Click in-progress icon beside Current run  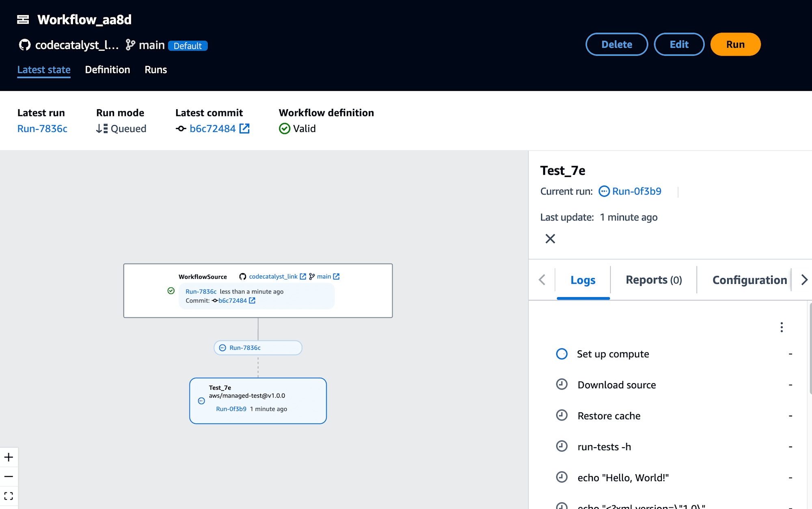coord(604,191)
